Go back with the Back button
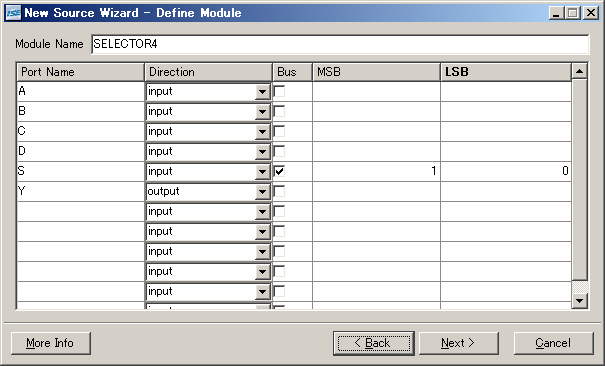This screenshot has height=366, width=605. pyautogui.click(x=373, y=343)
